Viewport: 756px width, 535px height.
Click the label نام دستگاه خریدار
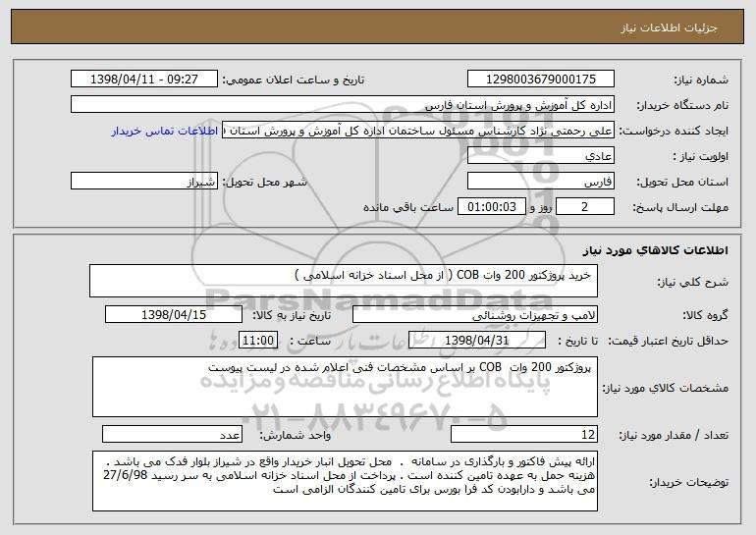coord(682,106)
